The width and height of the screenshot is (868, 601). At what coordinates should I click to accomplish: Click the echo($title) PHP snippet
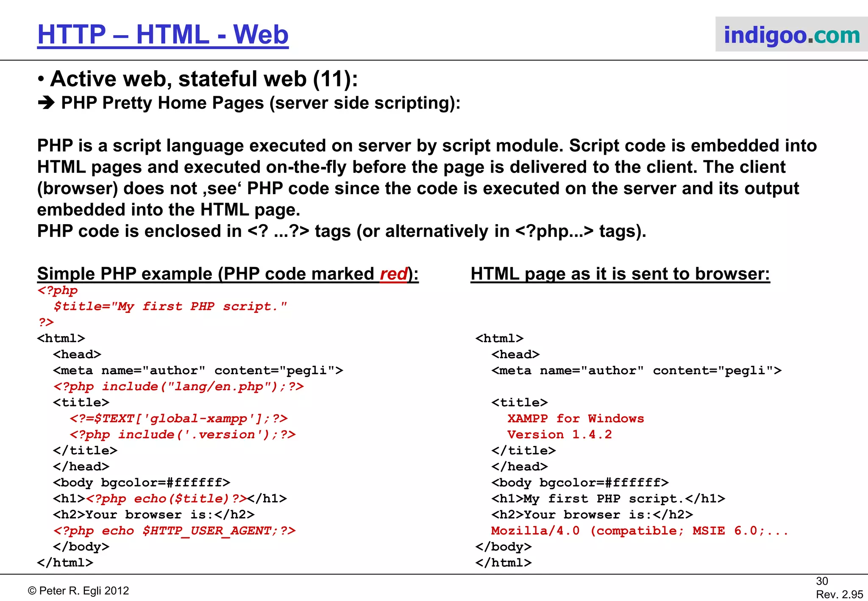point(167,499)
